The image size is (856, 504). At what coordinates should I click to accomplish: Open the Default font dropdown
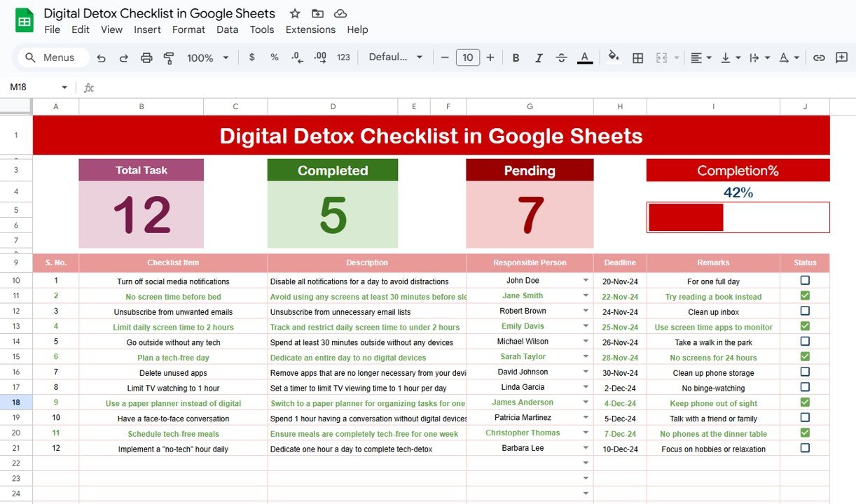pos(396,57)
